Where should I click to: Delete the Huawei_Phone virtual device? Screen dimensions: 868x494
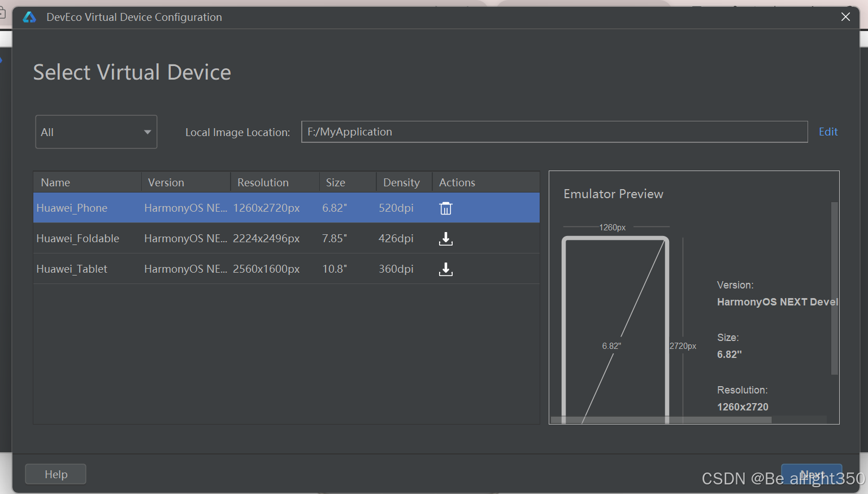446,208
